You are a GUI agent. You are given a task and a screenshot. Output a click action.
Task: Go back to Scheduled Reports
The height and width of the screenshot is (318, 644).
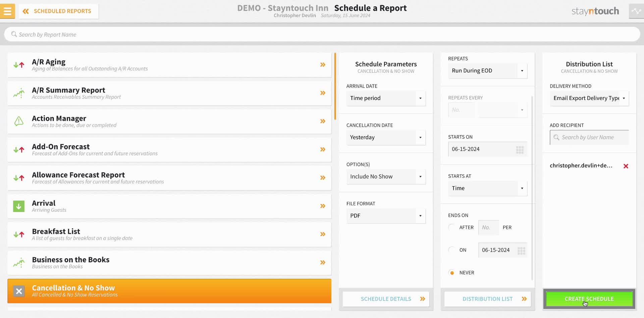tap(59, 11)
